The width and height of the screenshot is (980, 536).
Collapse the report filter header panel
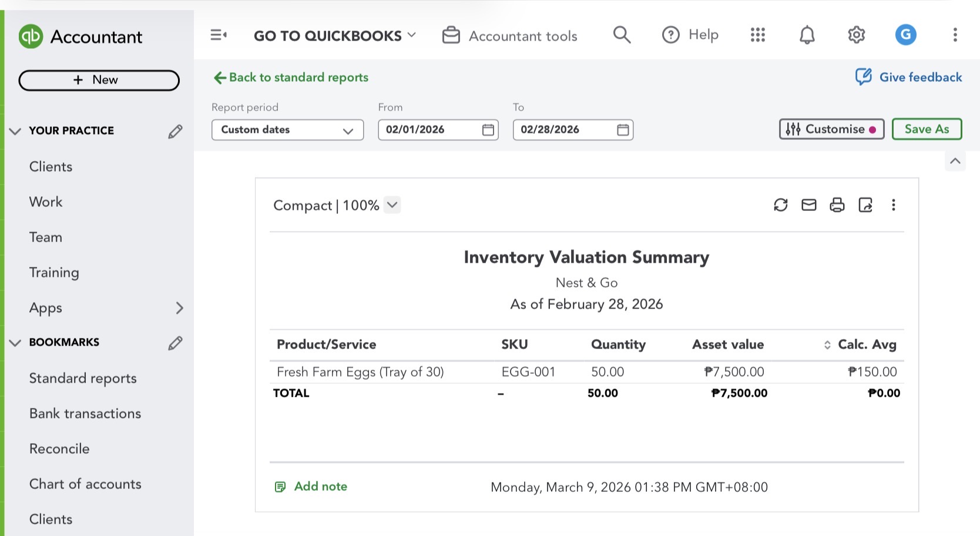pos(955,161)
